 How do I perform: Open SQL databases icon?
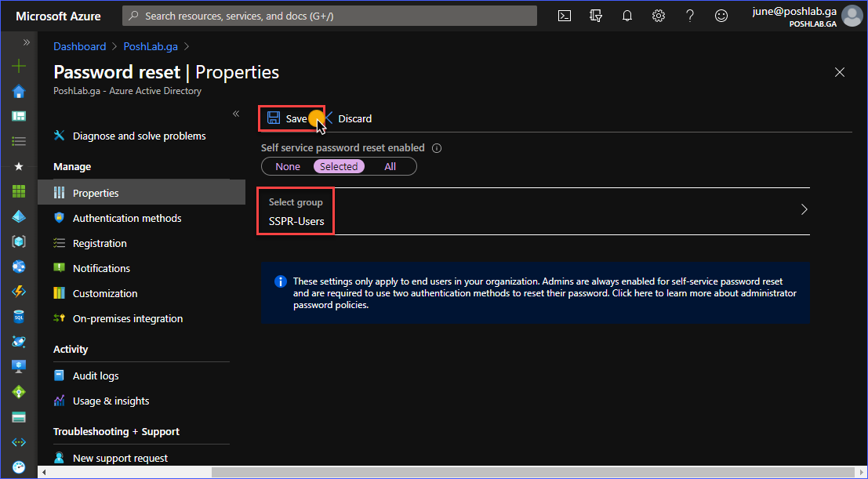click(x=19, y=317)
